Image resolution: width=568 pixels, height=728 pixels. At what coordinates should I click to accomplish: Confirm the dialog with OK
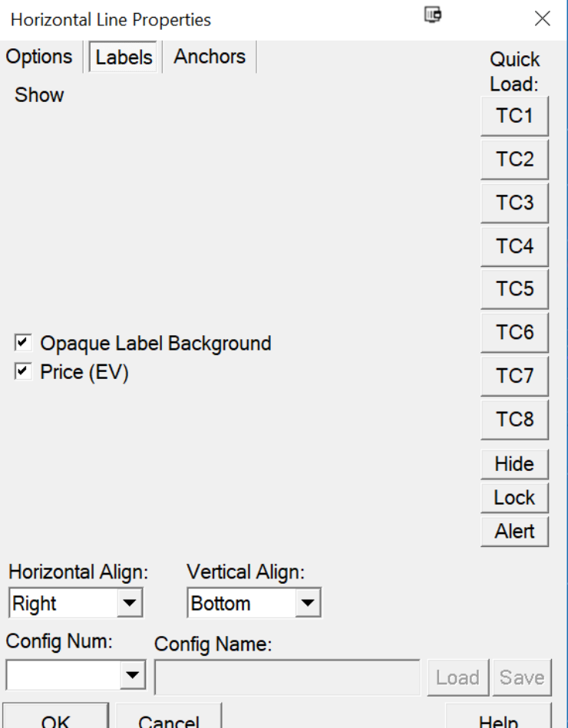click(x=55, y=719)
